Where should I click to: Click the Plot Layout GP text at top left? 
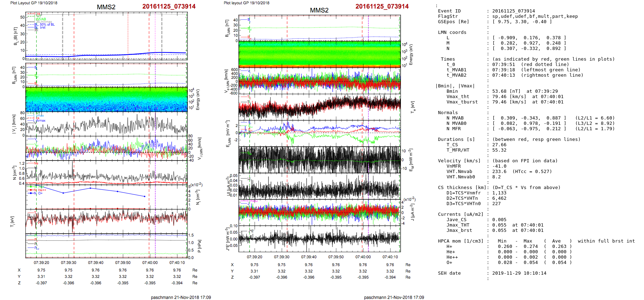34,3
